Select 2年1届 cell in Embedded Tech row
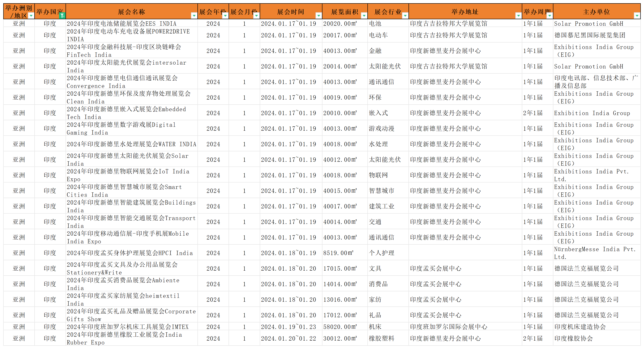Viewport: 644px width, 349px height. tap(538, 113)
